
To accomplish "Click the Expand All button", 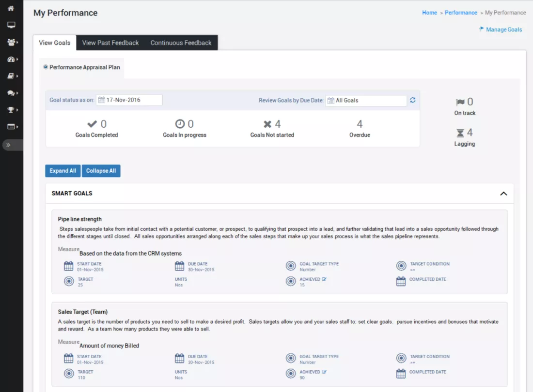I will point(63,171).
